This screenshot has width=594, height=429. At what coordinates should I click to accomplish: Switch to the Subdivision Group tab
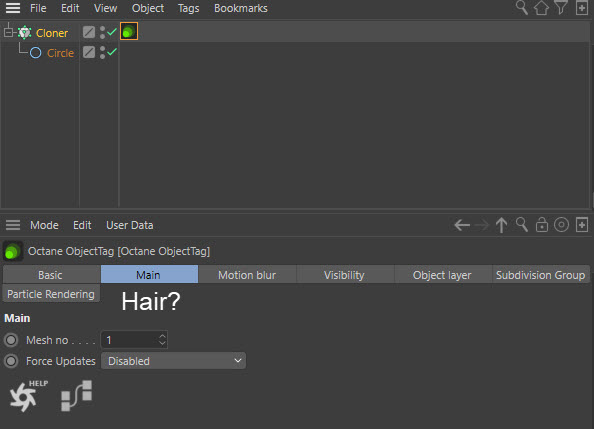(541, 274)
